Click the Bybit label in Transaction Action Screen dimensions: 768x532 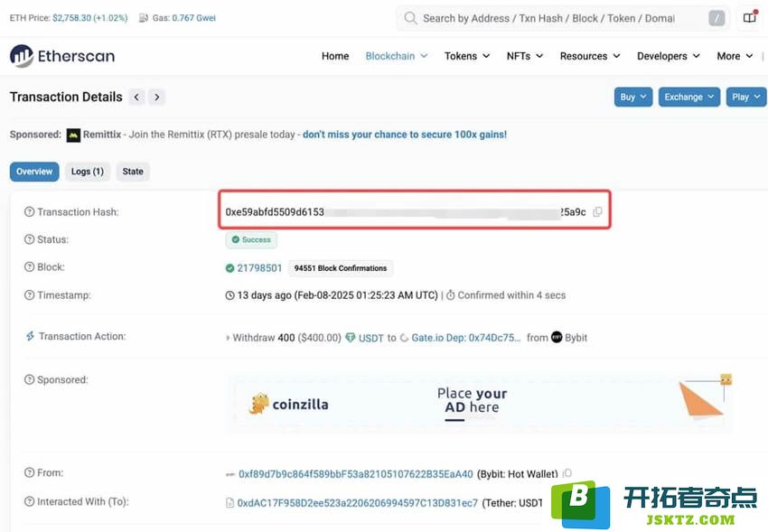(x=576, y=338)
